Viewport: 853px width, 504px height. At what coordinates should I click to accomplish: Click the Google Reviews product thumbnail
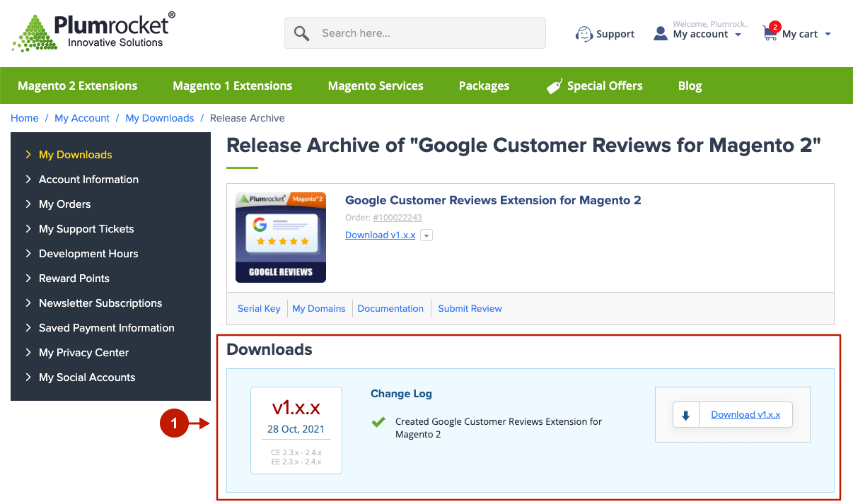(281, 238)
